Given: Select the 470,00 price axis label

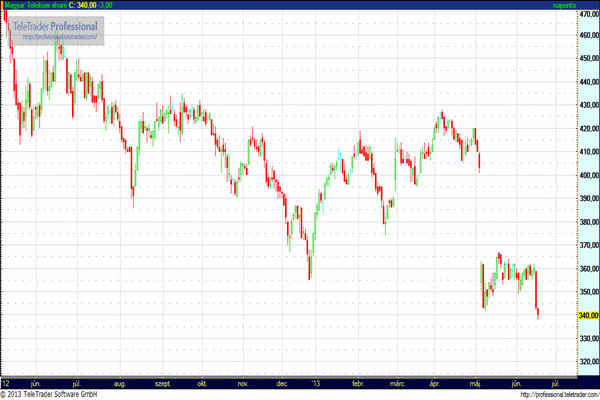Looking at the screenshot, I should point(588,13).
